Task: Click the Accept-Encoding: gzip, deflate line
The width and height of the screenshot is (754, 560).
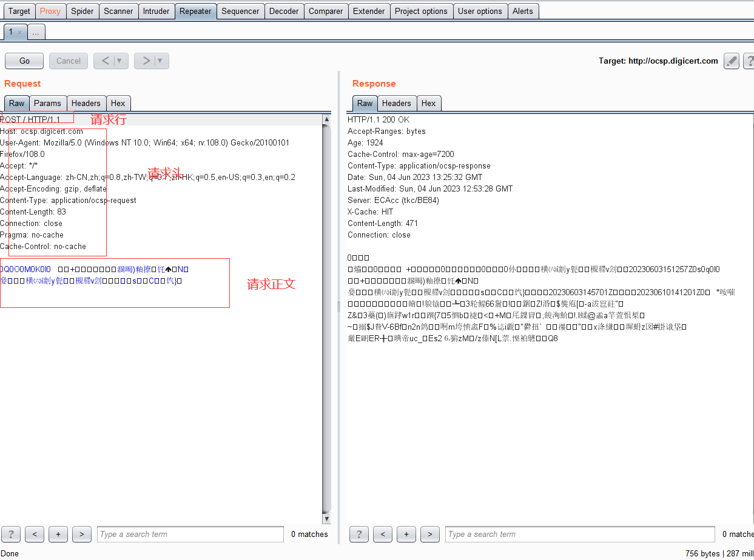Action: coord(53,188)
